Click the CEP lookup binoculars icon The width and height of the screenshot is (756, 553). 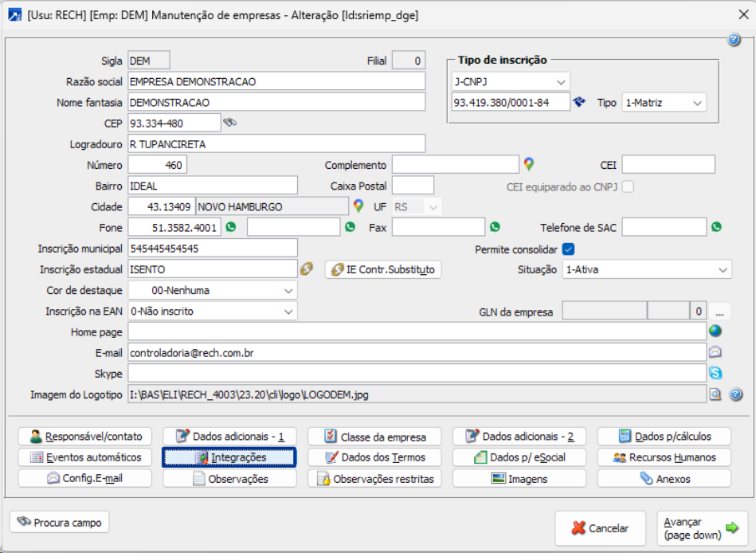tap(230, 123)
